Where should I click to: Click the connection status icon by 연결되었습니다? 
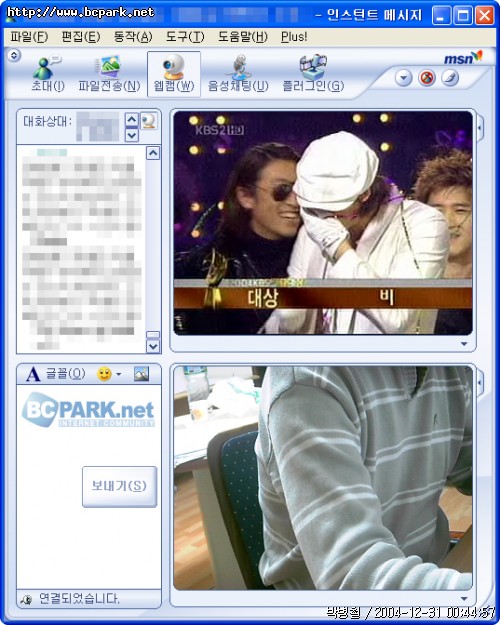click(x=26, y=599)
